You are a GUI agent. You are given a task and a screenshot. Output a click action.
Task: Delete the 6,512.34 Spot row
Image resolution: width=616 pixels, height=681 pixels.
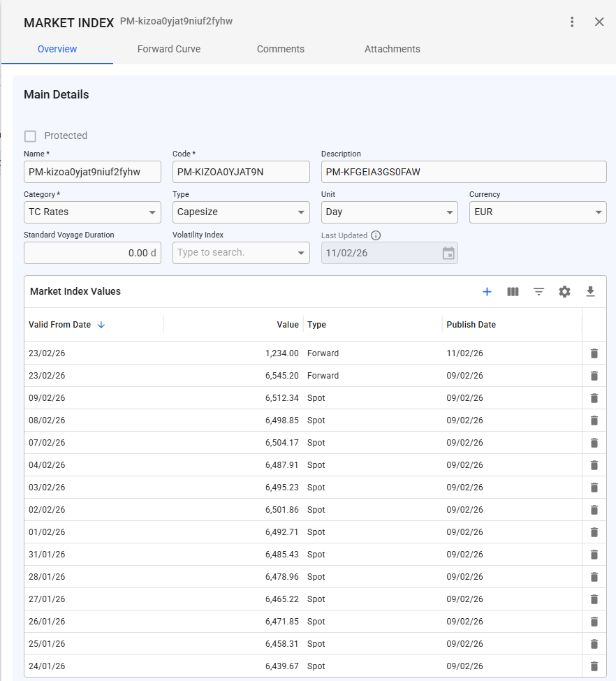click(594, 398)
